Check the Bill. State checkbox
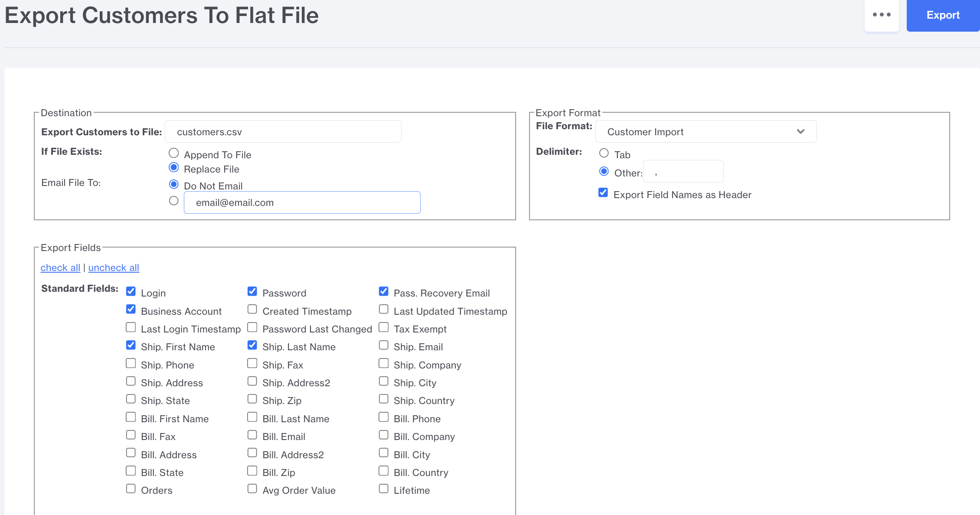 pos(131,471)
